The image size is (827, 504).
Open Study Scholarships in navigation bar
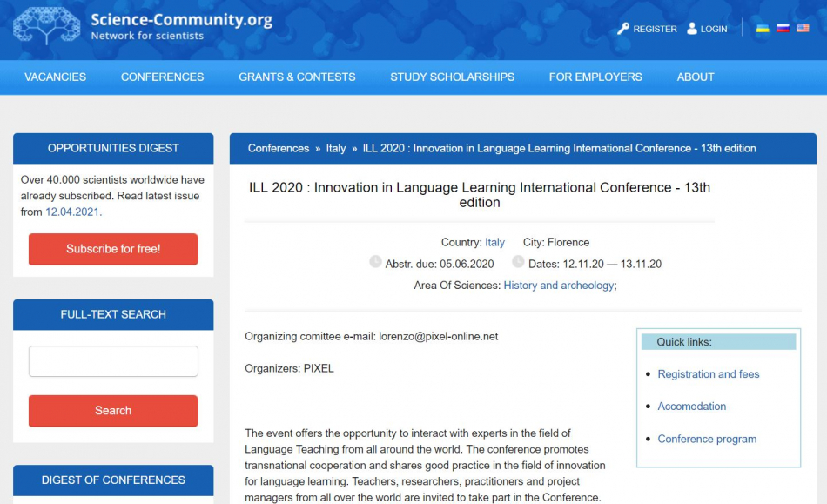[x=452, y=77]
